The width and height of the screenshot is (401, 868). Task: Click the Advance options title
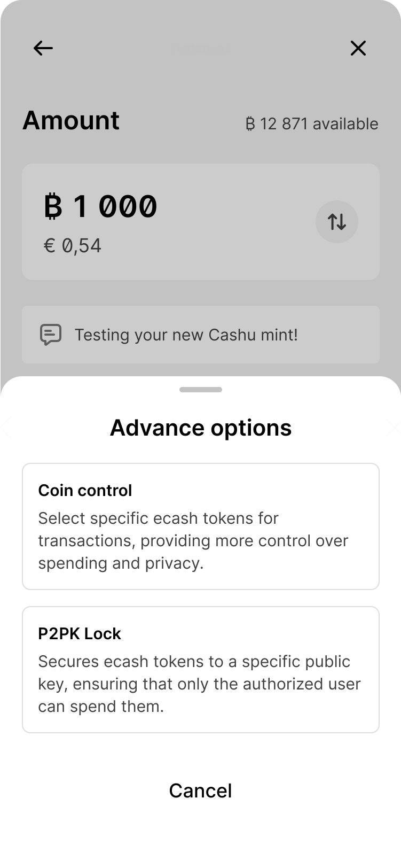tap(201, 428)
